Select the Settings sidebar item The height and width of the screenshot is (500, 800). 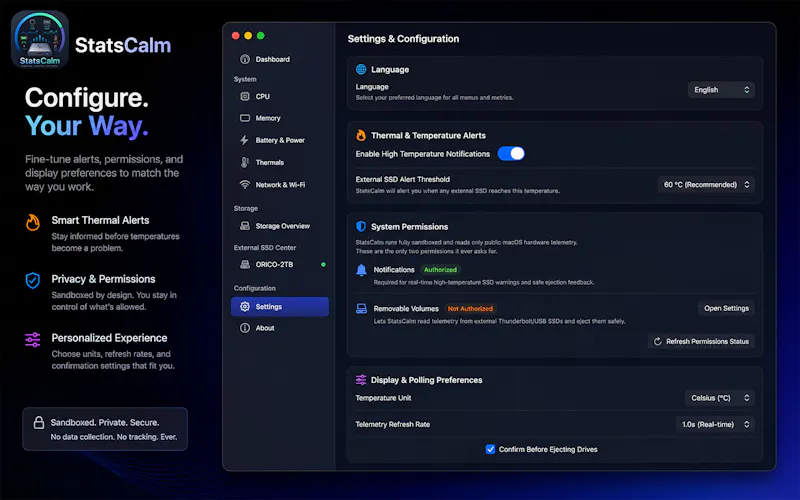click(280, 307)
